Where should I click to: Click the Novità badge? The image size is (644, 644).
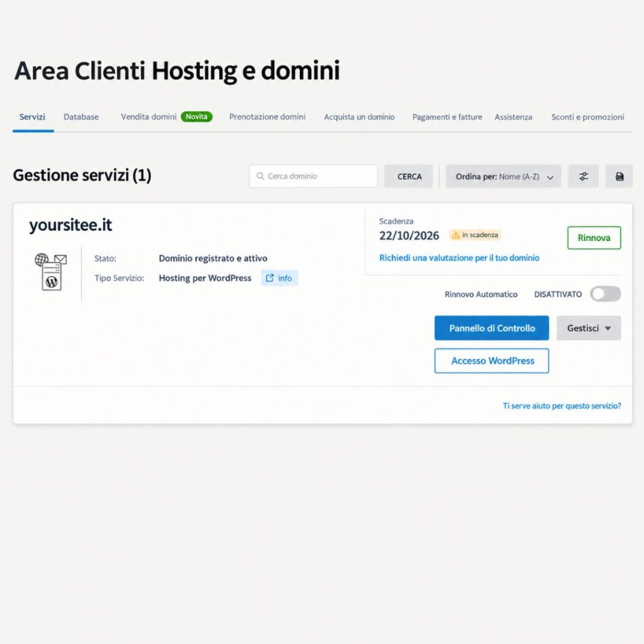[x=197, y=116]
